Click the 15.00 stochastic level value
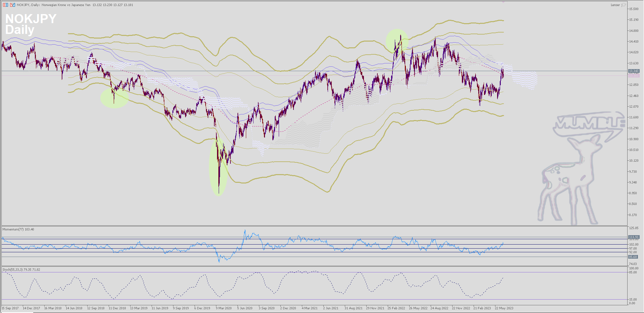Image resolution: width=644 pixels, height=313 pixels. [x=633, y=299]
